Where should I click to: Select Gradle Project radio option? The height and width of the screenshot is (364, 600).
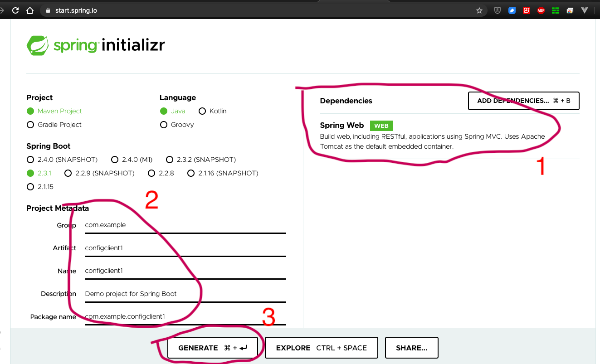pos(54,125)
